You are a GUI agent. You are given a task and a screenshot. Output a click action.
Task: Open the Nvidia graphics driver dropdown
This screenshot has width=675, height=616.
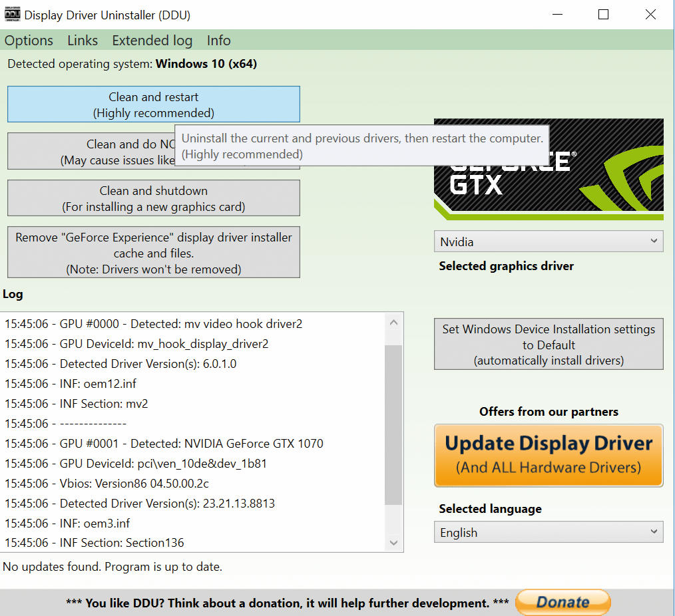coord(549,241)
